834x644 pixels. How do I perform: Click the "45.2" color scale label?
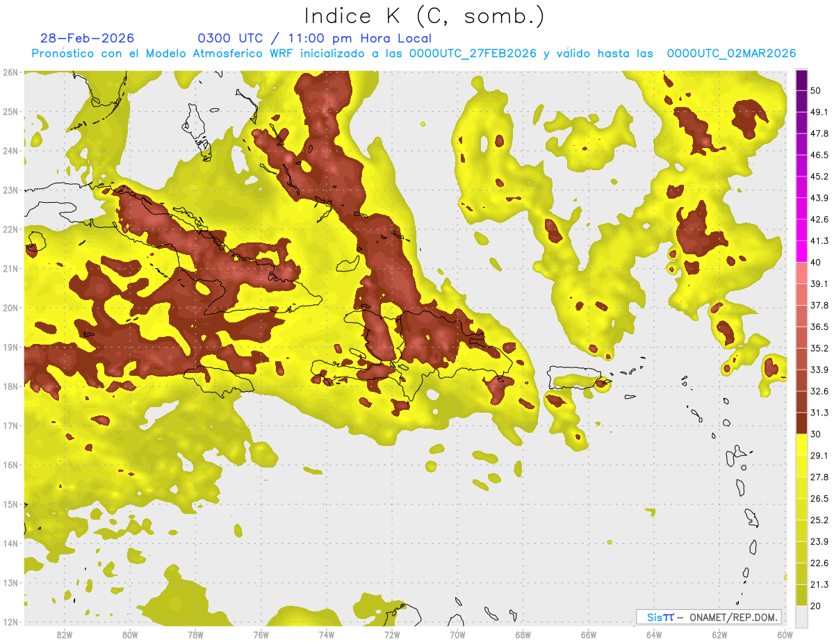coord(819,176)
